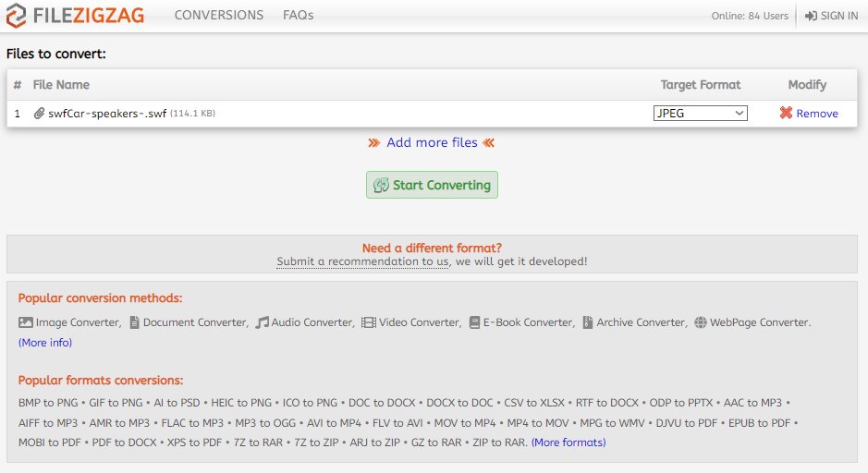Image resolution: width=868 pixels, height=473 pixels.
Task: Click the WebPage Converter globe icon
Action: pos(701,322)
